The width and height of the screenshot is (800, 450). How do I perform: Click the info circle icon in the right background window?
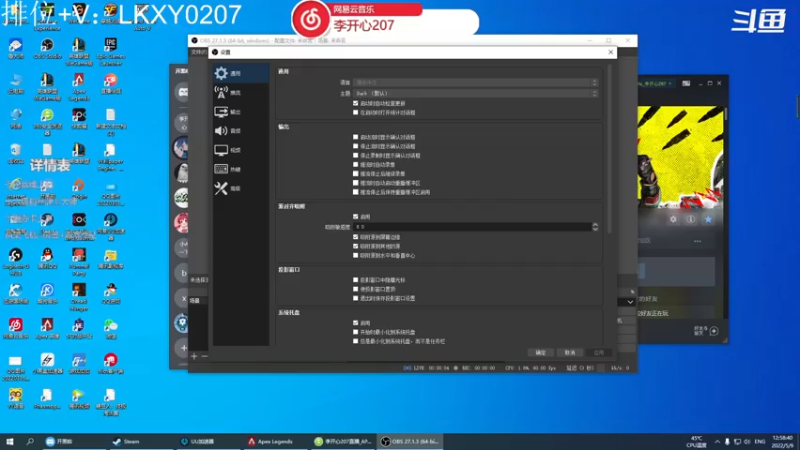point(690,219)
